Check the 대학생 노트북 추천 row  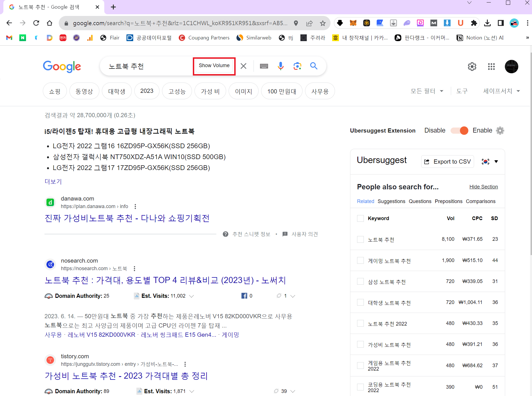[x=360, y=302]
